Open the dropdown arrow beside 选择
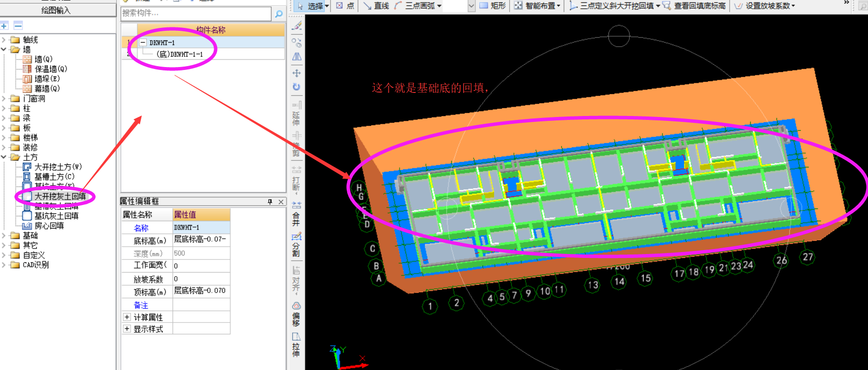The width and height of the screenshot is (868, 370). pyautogui.click(x=327, y=6)
